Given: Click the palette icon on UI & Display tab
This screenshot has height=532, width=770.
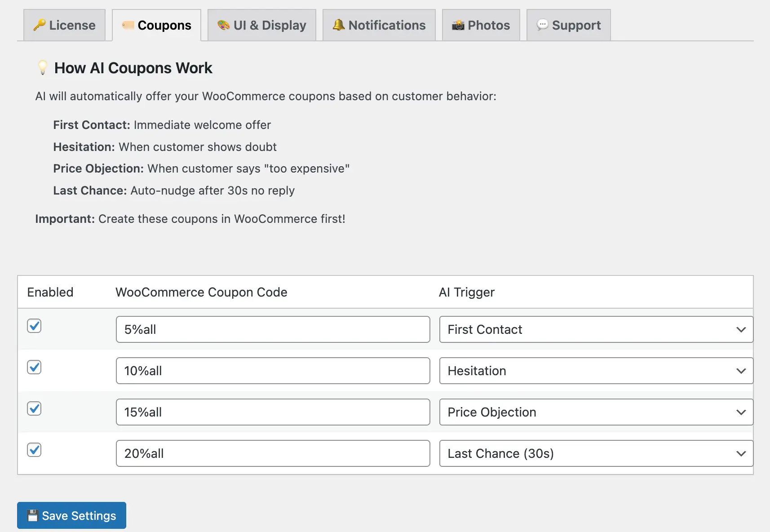Looking at the screenshot, I should [223, 25].
